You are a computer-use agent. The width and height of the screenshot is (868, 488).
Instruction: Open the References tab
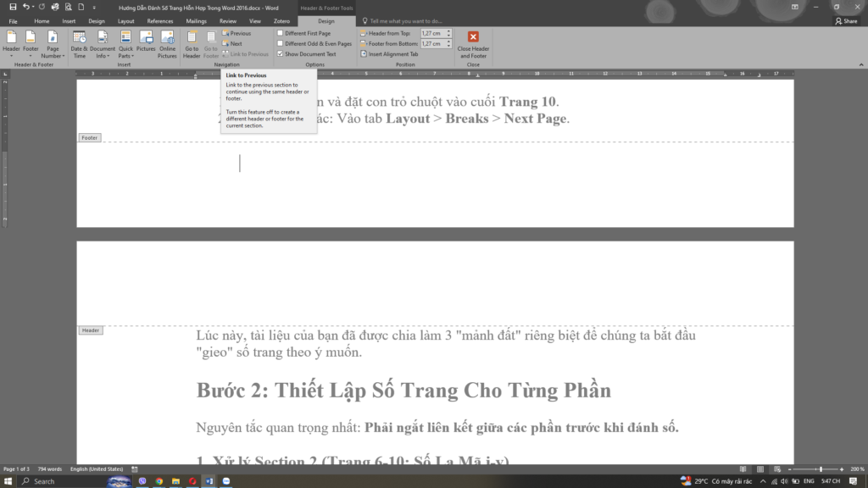pyautogui.click(x=160, y=20)
